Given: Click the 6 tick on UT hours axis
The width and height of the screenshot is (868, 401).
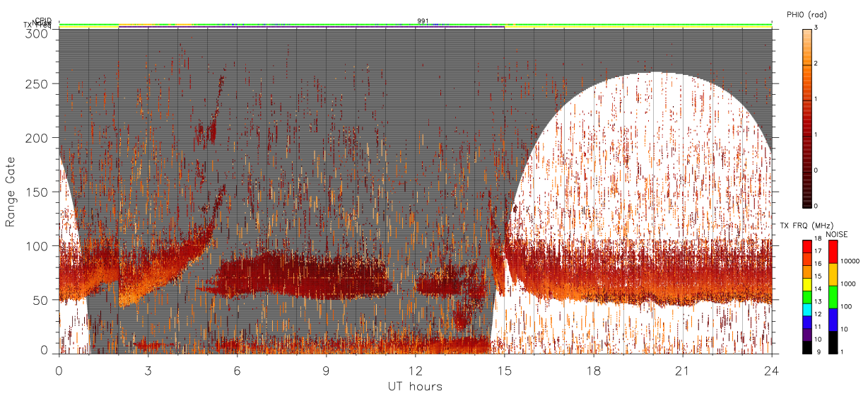Looking at the screenshot, I should 237,370.
